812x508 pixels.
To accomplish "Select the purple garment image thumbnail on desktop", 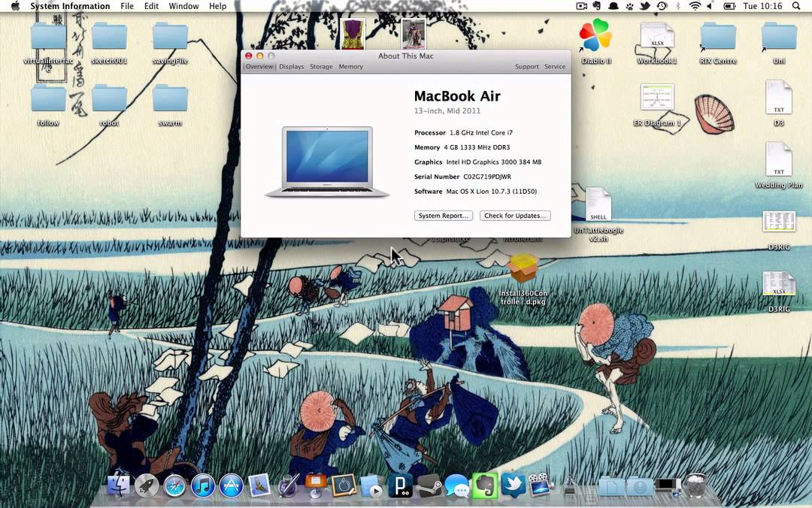I will click(x=353, y=33).
